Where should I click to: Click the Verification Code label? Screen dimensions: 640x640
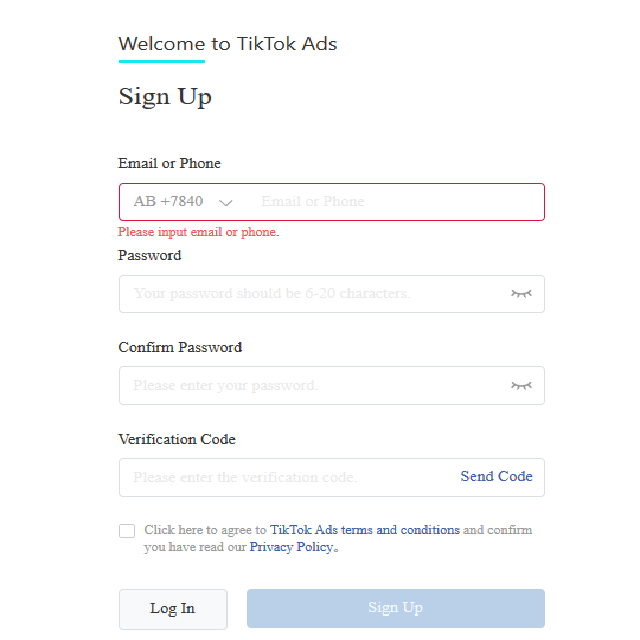point(177,439)
